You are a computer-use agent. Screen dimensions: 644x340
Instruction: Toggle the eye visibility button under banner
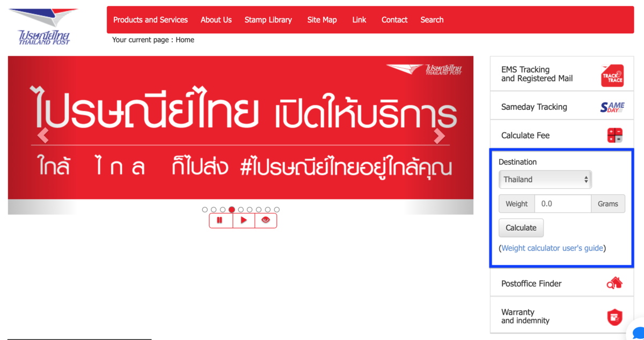[x=266, y=220]
